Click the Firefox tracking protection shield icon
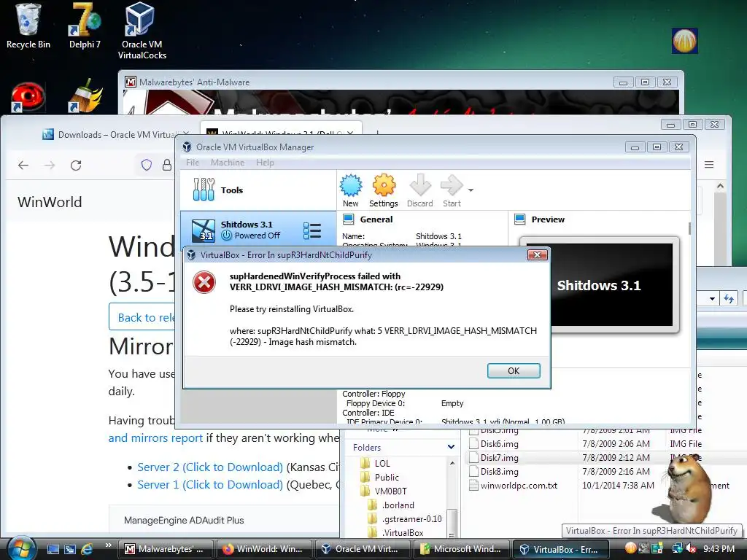This screenshot has width=747, height=560. click(146, 165)
